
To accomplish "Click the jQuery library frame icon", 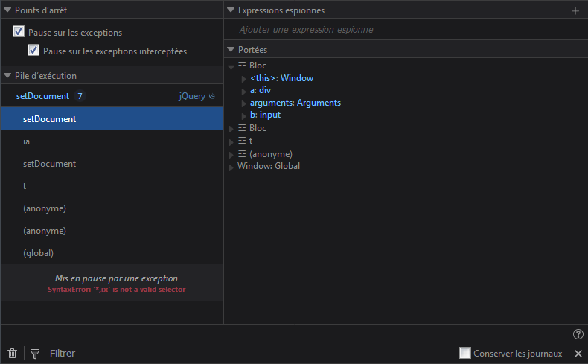I will click(x=212, y=96).
